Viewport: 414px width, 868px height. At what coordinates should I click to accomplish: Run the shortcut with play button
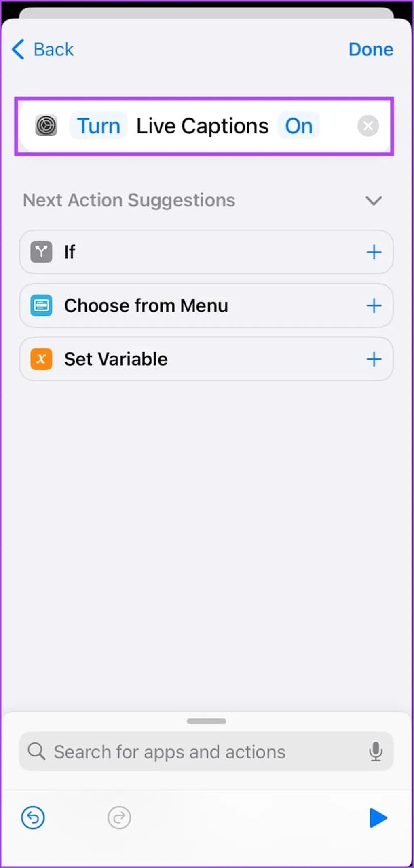[x=378, y=818]
